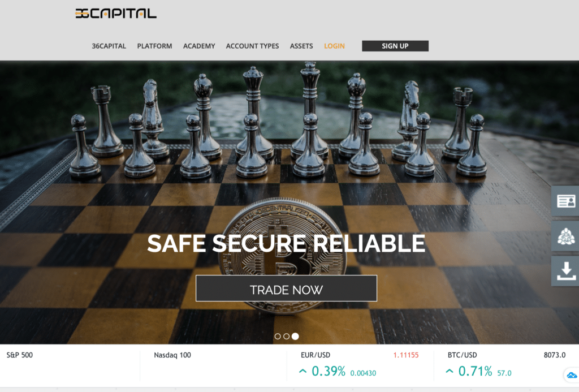The image size is (579, 392).
Task: Open the blue chart chat widget icon
Action: [572, 376]
